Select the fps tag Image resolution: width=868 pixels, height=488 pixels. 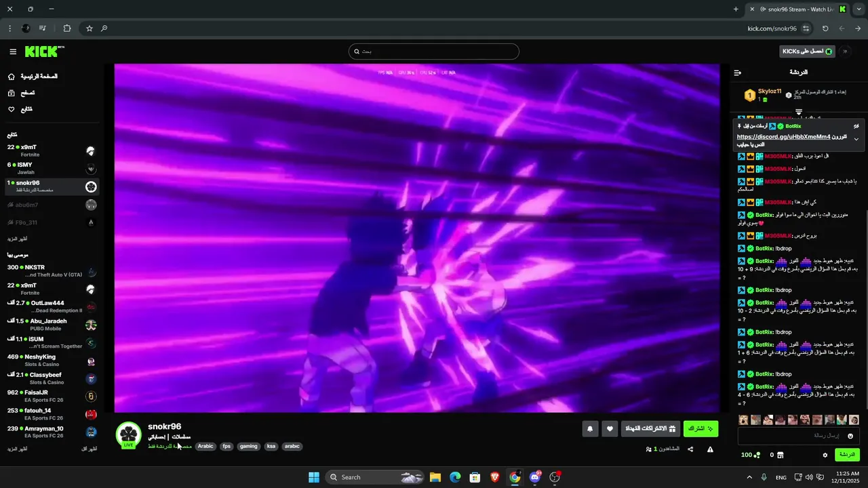(x=226, y=446)
